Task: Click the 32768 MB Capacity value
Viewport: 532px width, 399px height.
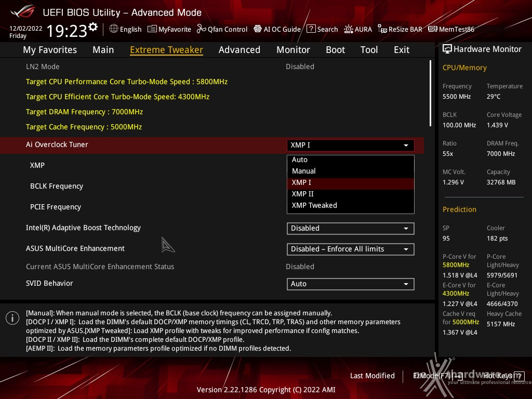Action: point(501,182)
